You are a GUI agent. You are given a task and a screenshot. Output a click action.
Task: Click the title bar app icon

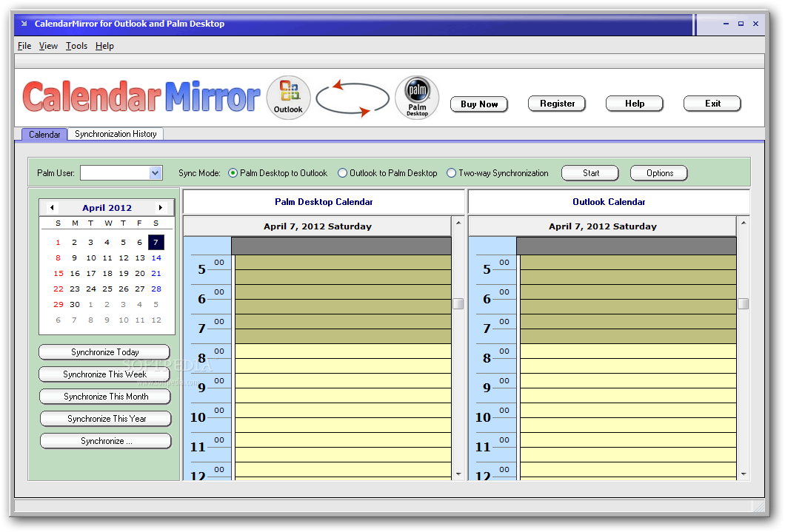[x=24, y=24]
